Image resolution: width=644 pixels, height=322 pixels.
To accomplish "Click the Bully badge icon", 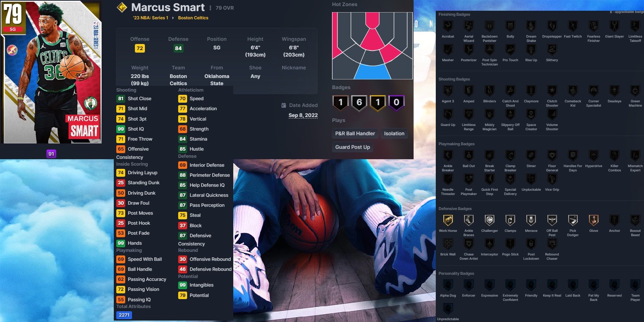I will click(x=510, y=26).
